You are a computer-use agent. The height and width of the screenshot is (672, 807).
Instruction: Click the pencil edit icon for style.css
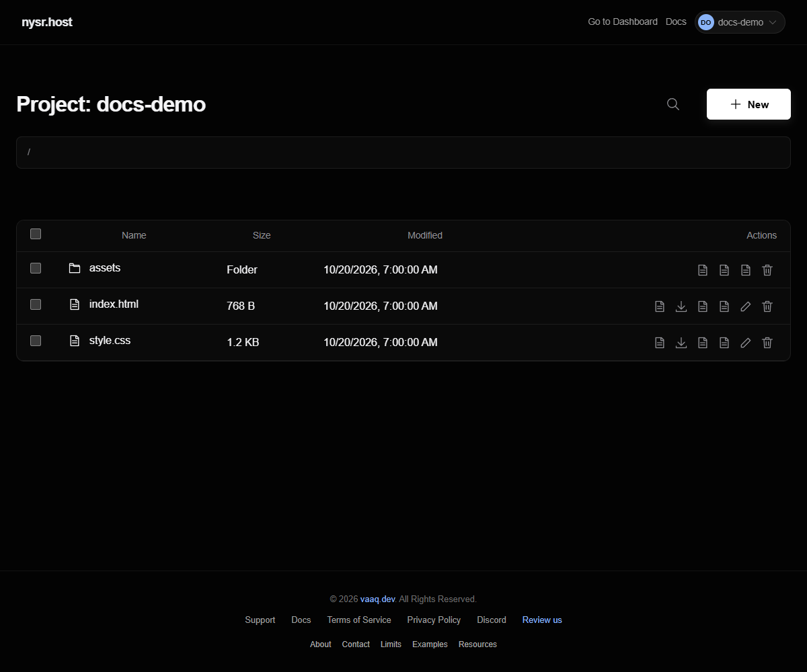pos(746,343)
